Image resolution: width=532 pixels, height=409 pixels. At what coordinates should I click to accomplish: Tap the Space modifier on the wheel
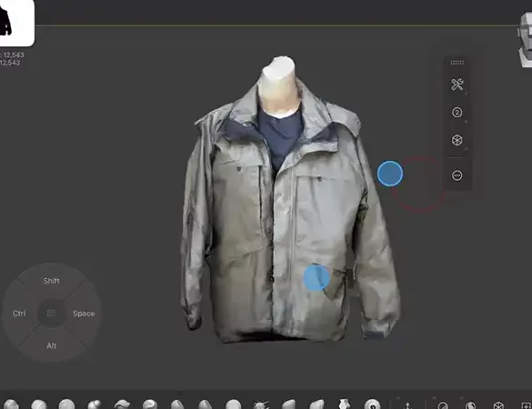click(84, 314)
